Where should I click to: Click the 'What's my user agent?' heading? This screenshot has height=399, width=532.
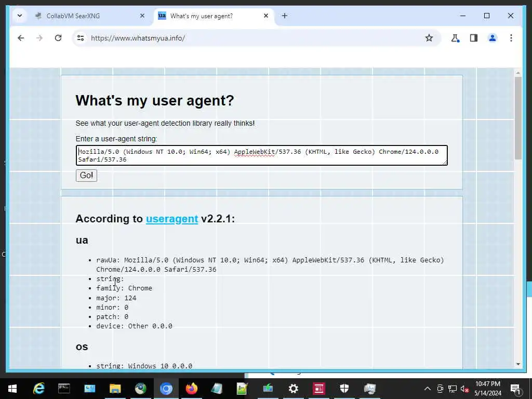click(155, 100)
